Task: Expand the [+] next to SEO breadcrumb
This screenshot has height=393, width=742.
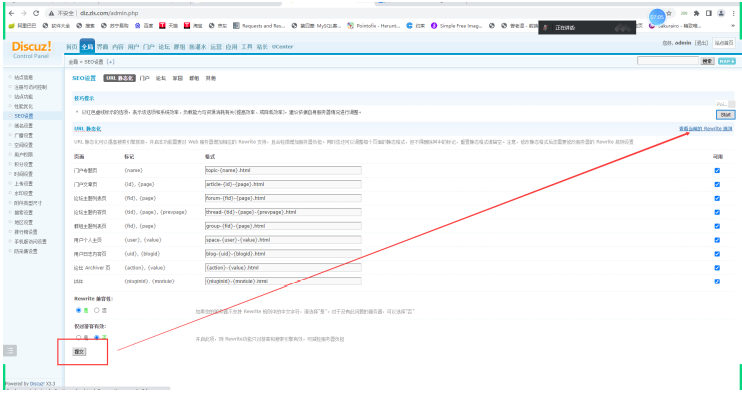Action: click(110, 62)
